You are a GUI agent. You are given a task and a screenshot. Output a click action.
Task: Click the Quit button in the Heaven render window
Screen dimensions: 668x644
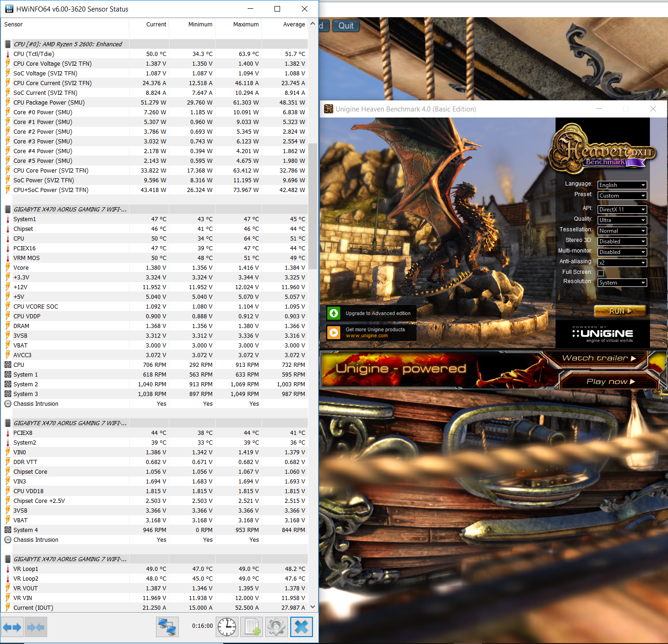(346, 26)
